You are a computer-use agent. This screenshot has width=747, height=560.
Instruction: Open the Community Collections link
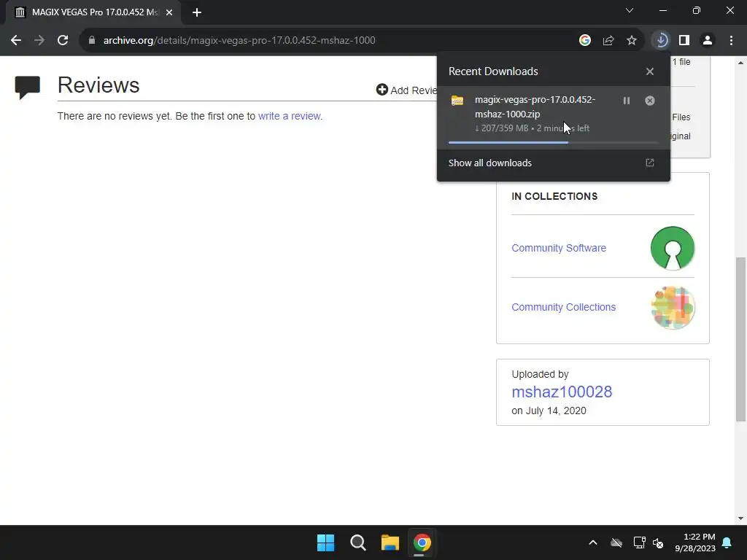click(564, 307)
